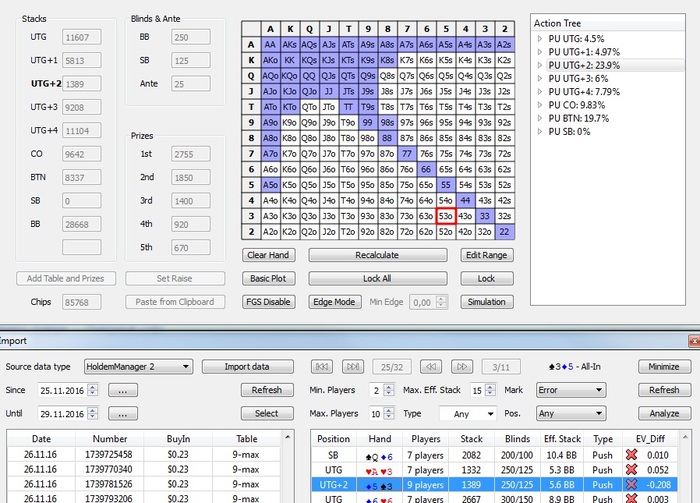Click the 1st prize field 2755
The image size is (700, 503).
coord(191,154)
